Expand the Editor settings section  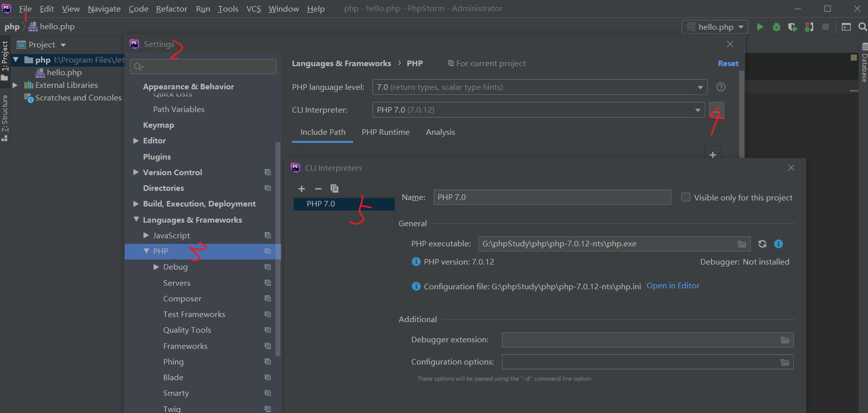point(136,141)
